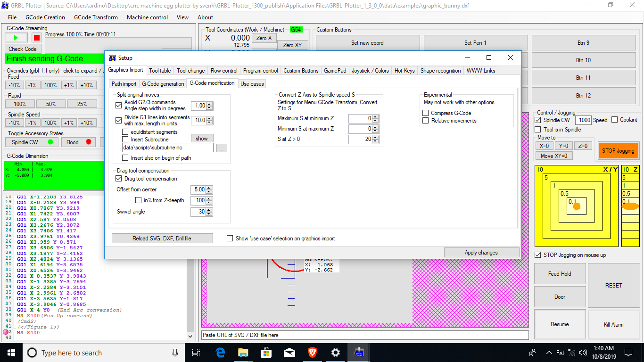Viewport: 644px width, 362px height.
Task: Disable Drag tool compensation checkbox
Action: [119, 179]
